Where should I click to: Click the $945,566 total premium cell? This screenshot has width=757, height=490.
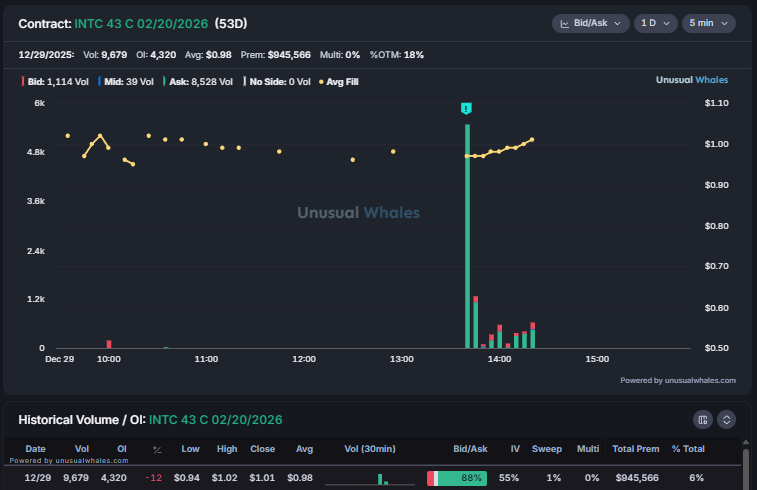(637, 478)
